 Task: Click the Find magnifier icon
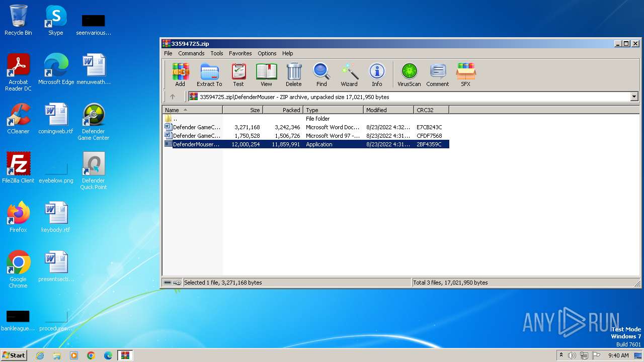click(x=321, y=74)
